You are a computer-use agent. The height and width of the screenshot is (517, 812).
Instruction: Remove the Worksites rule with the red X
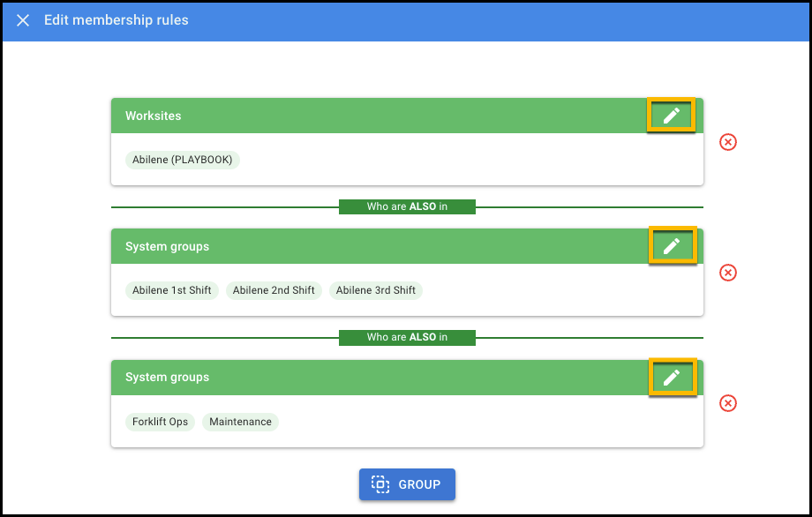[x=727, y=142]
